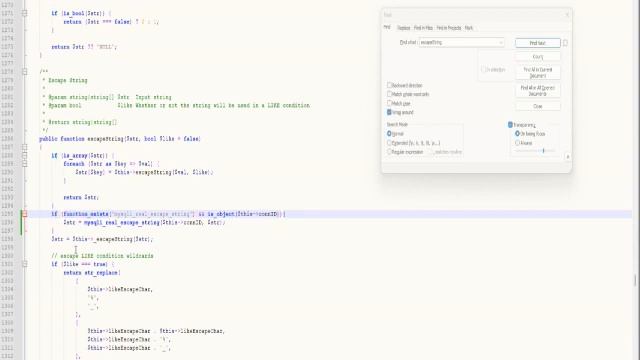Select Extended search mode
This screenshot has height=360, width=640.
tap(389, 143)
